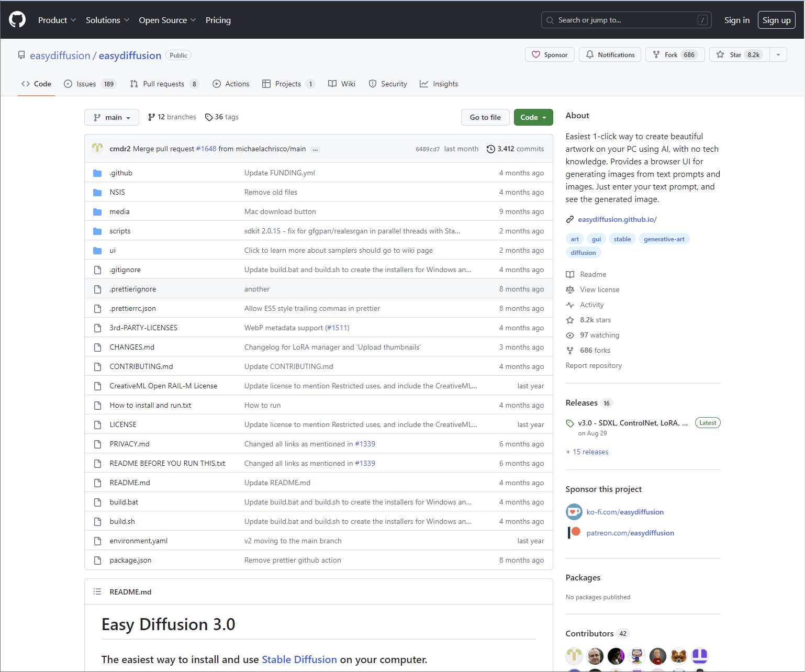Click the Sign up button
805x672 pixels.
[x=776, y=20]
